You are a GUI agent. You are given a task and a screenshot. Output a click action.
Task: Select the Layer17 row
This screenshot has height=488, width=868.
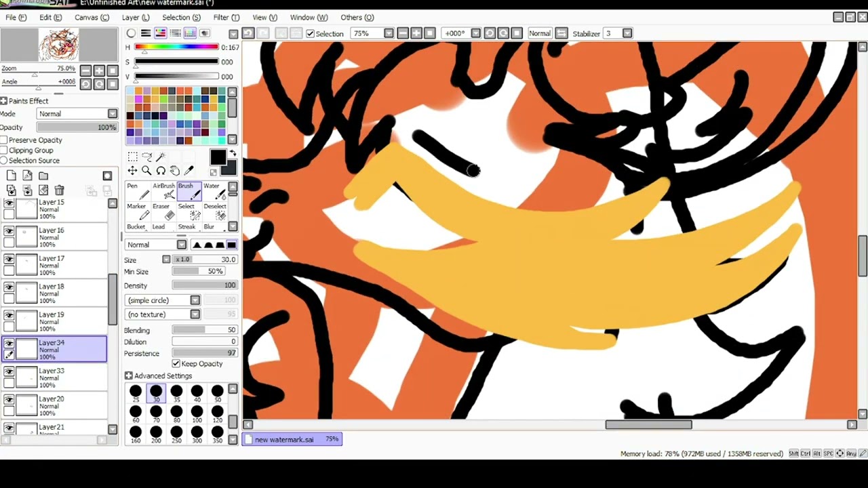(54, 265)
